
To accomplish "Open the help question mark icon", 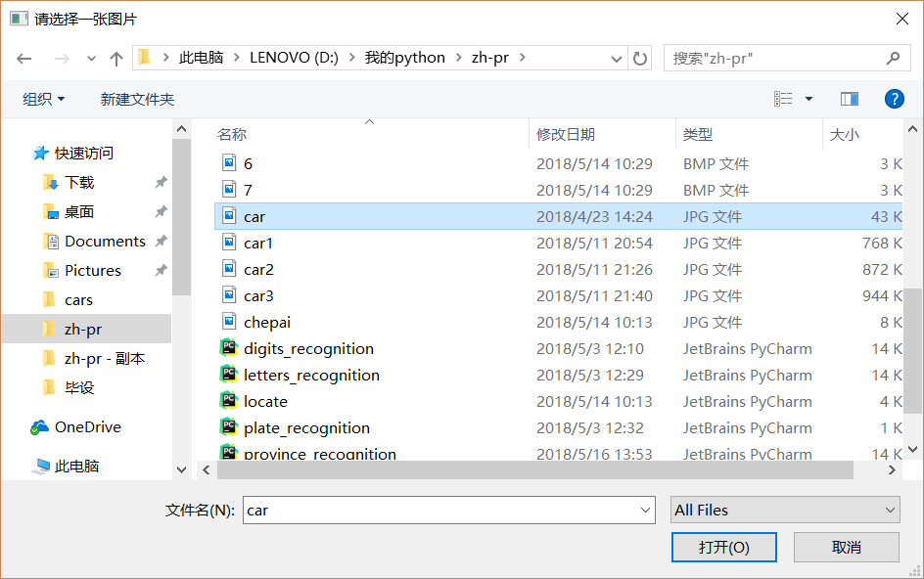I will (894, 99).
